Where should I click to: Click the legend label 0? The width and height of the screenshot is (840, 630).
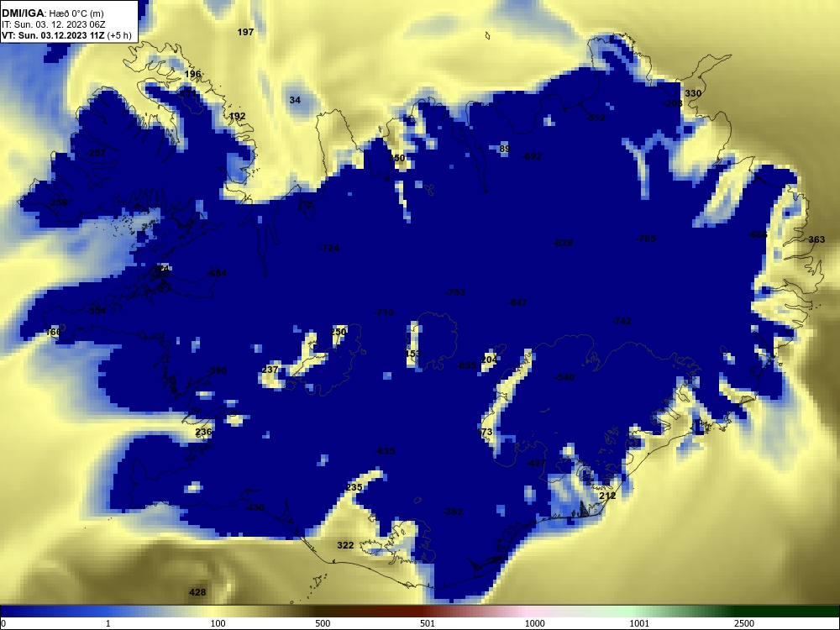3,623
